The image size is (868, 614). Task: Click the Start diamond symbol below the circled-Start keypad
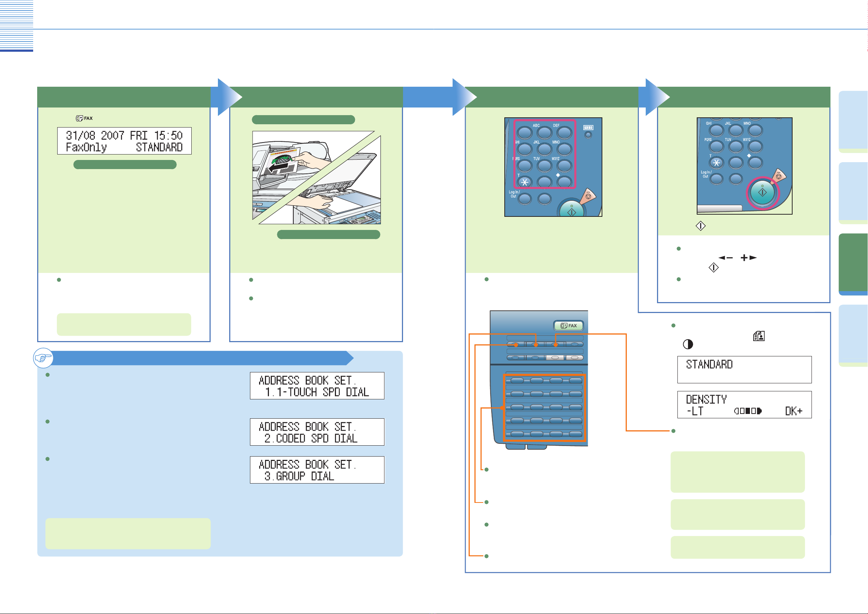tap(700, 226)
